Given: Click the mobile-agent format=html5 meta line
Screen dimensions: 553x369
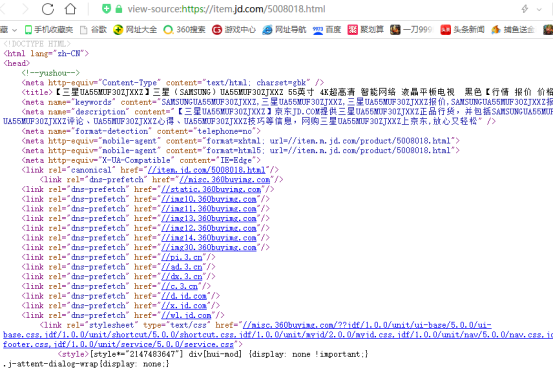Looking at the screenshot, I should tap(241, 150).
